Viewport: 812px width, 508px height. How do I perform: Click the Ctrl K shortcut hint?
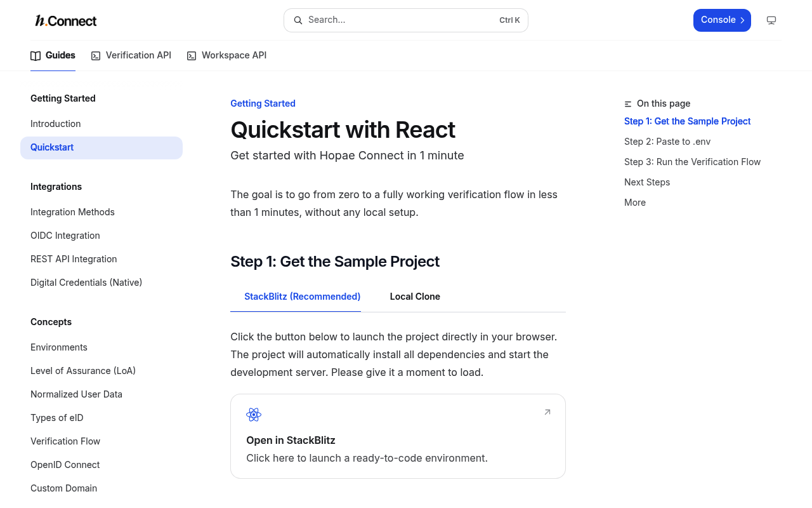tap(509, 20)
